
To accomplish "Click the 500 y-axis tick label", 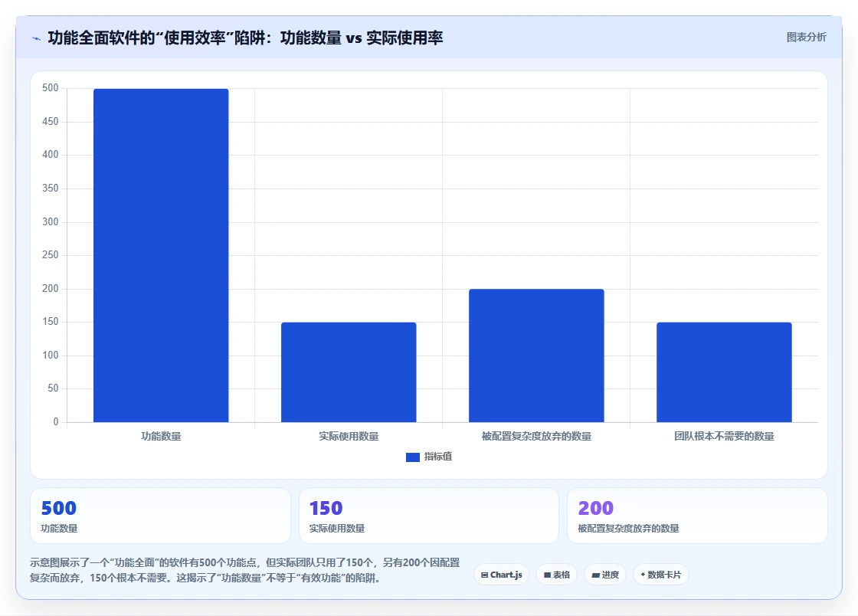I will (51, 87).
